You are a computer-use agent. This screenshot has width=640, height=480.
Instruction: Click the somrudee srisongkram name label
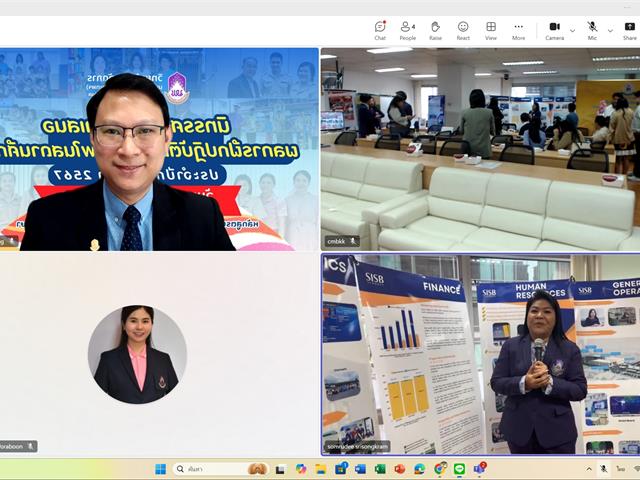(x=357, y=447)
